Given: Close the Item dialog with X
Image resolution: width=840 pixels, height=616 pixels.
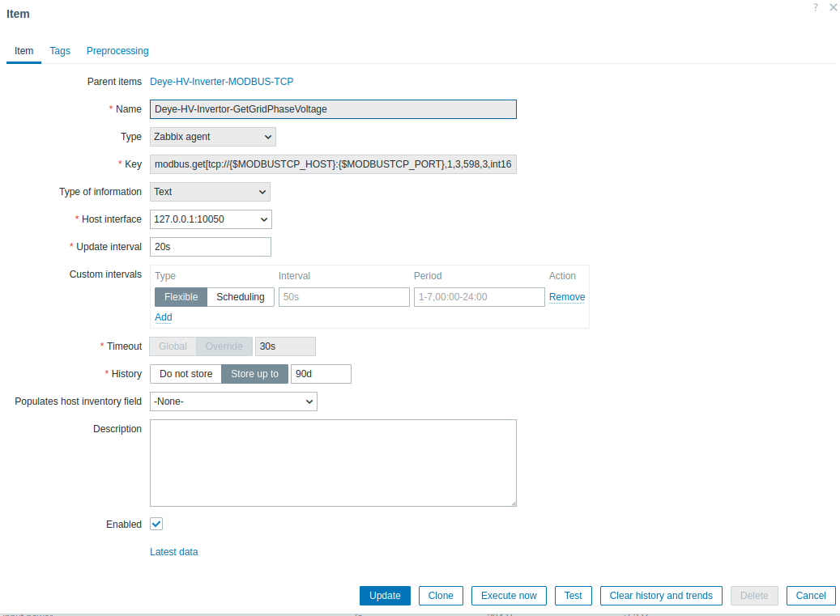Looking at the screenshot, I should (x=833, y=7).
